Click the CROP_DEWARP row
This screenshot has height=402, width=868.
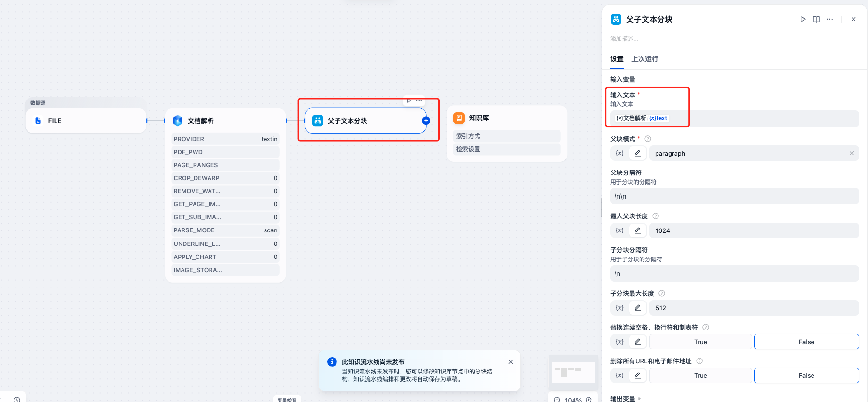225,178
